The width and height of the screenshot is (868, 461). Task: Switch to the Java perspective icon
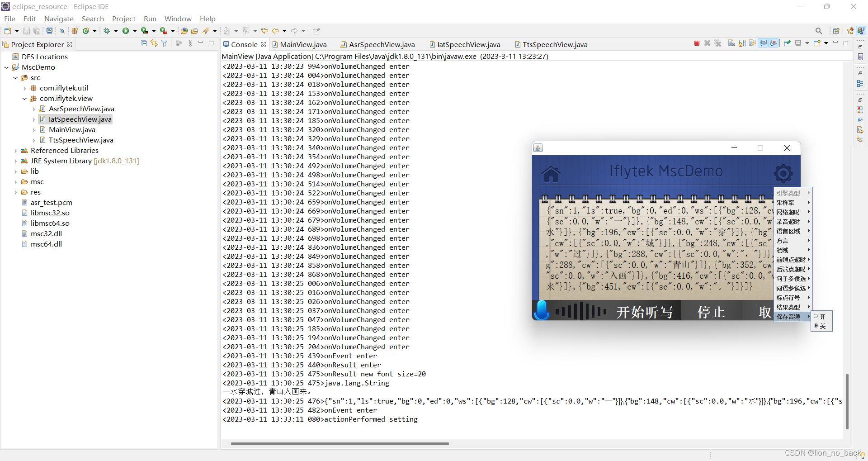[861, 31]
